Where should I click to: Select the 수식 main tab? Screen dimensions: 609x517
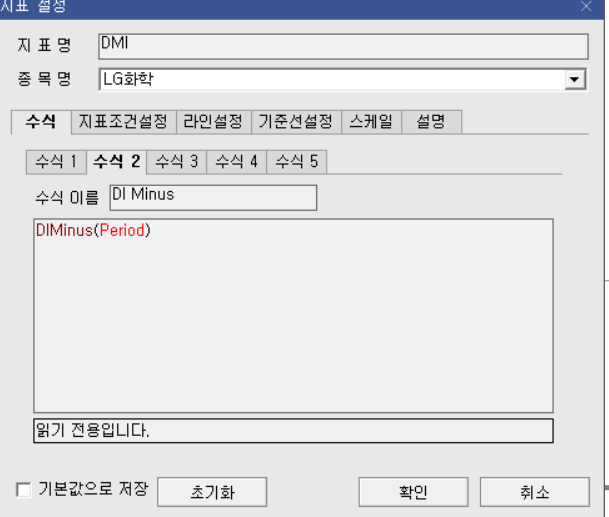point(41,122)
